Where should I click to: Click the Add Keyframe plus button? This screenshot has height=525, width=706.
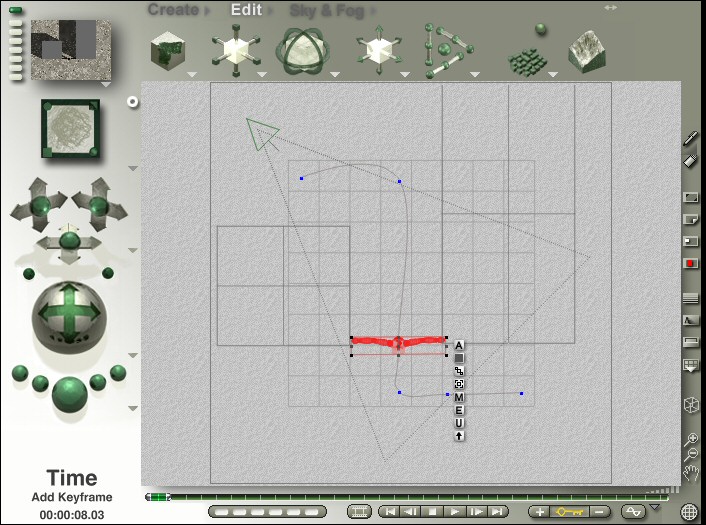click(x=541, y=511)
